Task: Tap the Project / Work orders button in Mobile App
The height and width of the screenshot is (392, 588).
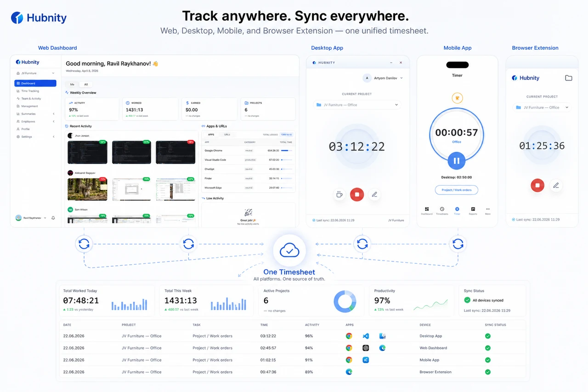Action: click(457, 190)
